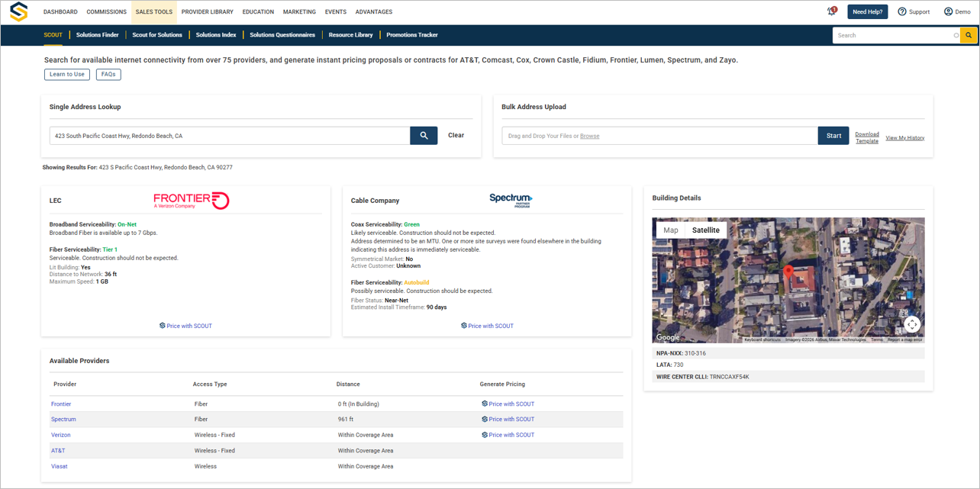Viewport: 980px width, 489px height.
Task: Click the View My History link
Action: click(x=905, y=137)
